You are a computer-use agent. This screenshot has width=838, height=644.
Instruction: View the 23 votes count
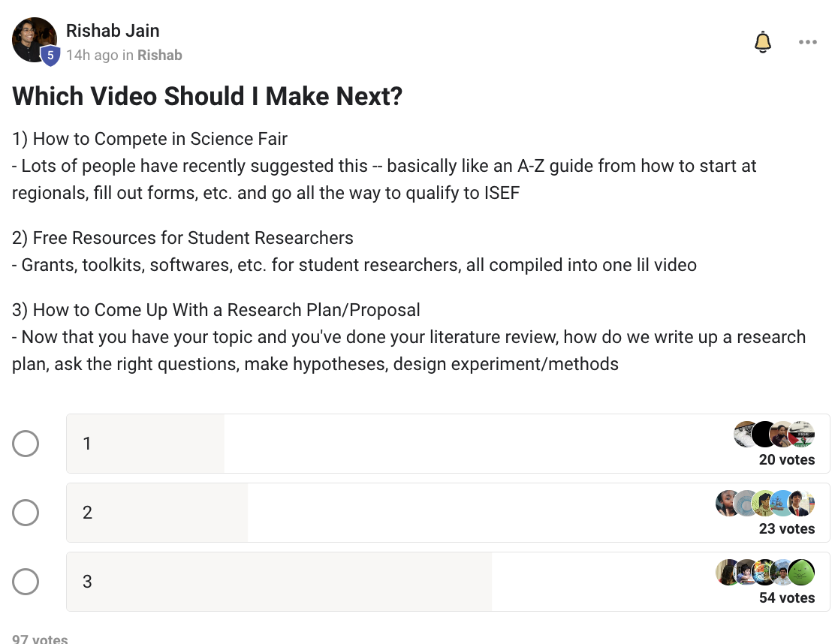click(x=786, y=529)
